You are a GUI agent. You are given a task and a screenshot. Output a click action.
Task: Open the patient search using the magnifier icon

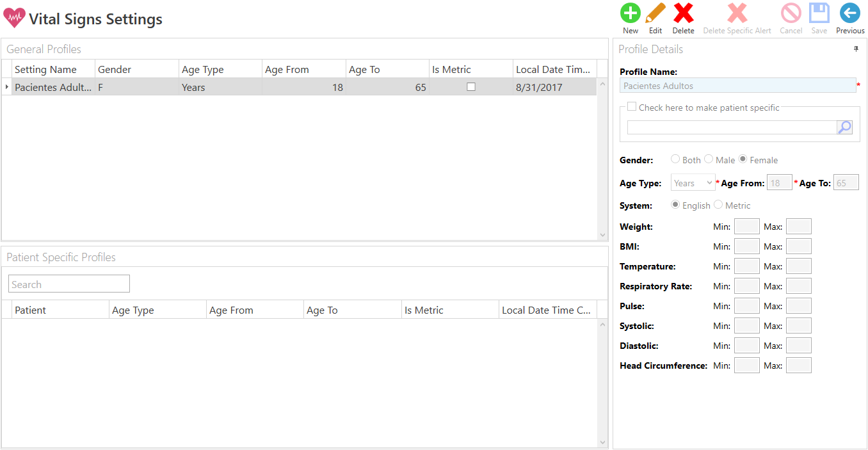(844, 127)
